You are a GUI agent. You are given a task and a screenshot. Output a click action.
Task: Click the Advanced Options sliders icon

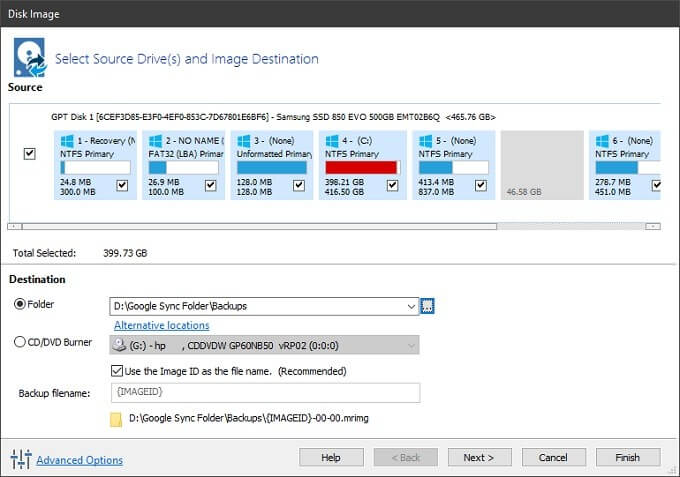21,459
